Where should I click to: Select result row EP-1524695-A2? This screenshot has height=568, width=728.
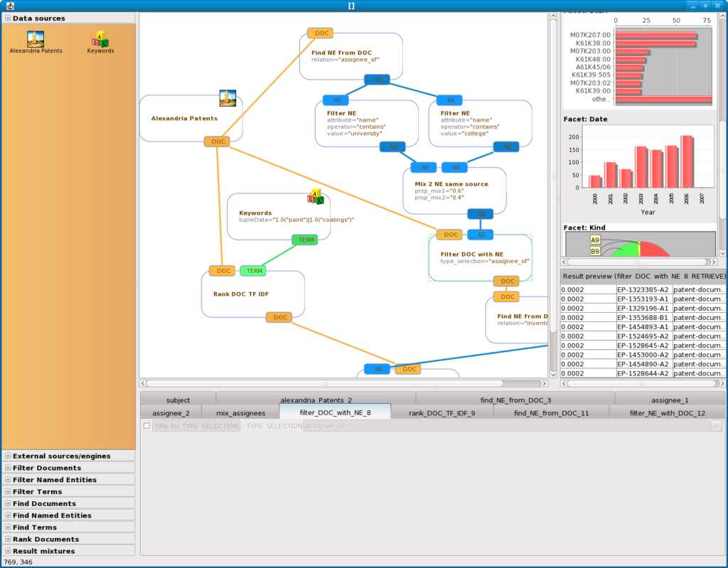pos(643,336)
